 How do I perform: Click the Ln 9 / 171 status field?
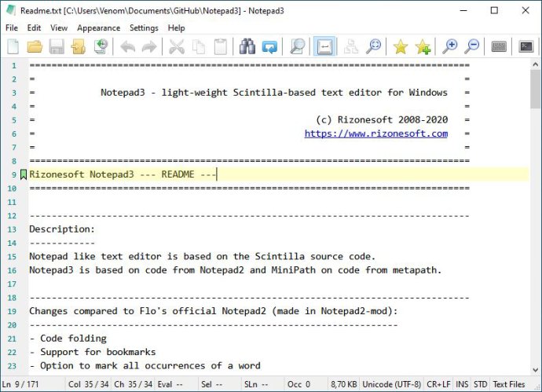click(x=32, y=384)
